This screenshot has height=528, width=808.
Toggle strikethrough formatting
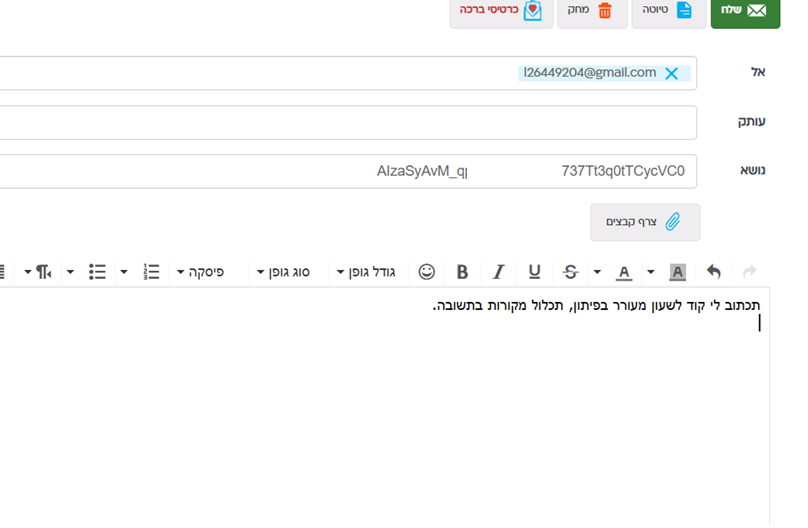click(x=571, y=271)
